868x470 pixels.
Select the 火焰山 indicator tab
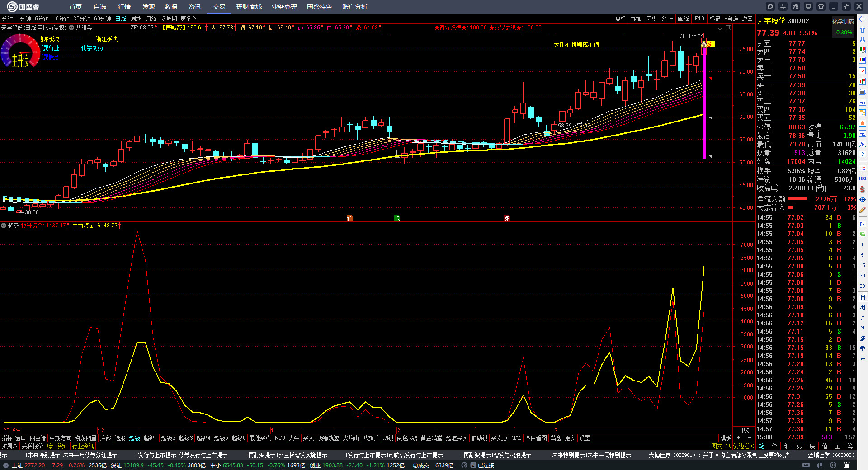(351, 438)
